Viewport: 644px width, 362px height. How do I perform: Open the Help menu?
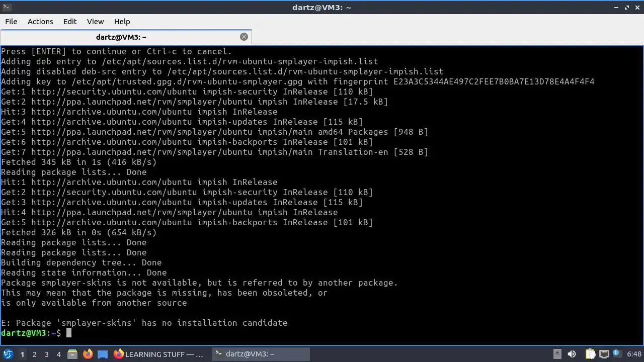(122, 22)
